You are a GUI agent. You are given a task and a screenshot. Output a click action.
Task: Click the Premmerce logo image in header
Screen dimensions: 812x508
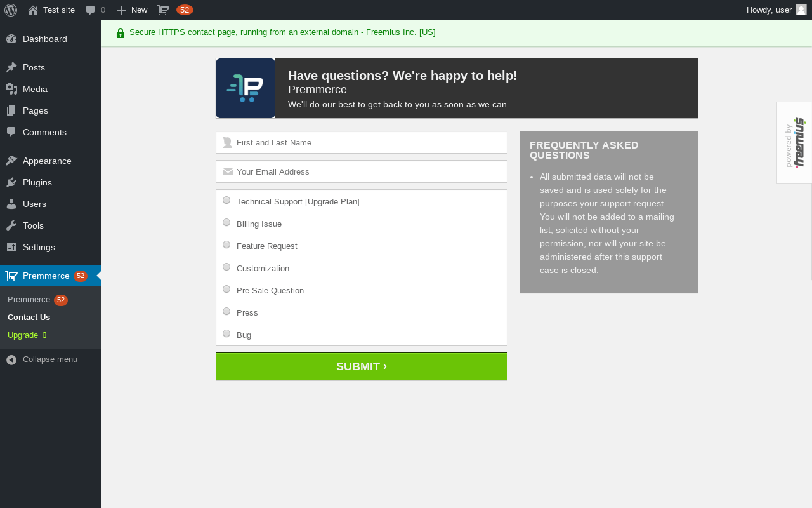(x=246, y=88)
